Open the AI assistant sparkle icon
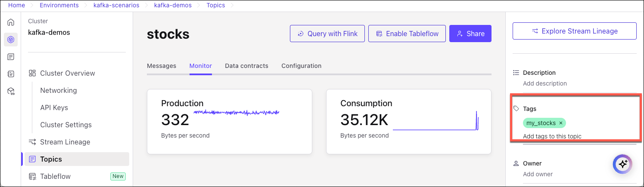This screenshot has width=644, height=187. [622, 164]
